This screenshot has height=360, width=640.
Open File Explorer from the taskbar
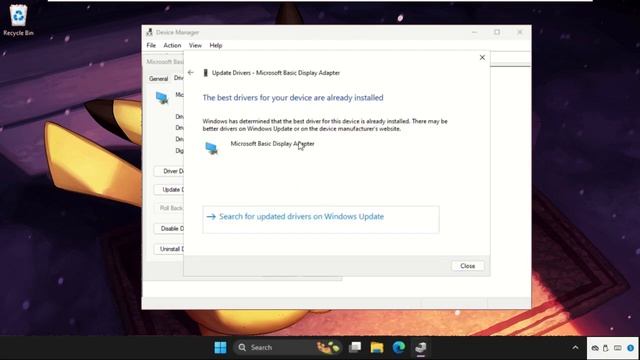(377, 347)
